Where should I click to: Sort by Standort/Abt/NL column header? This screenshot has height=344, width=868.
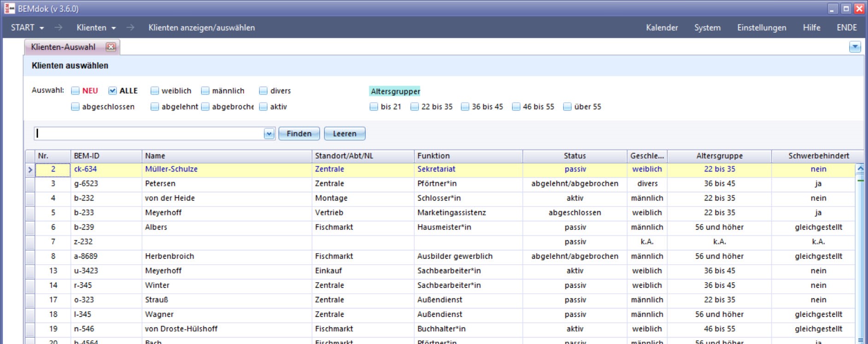(363, 156)
